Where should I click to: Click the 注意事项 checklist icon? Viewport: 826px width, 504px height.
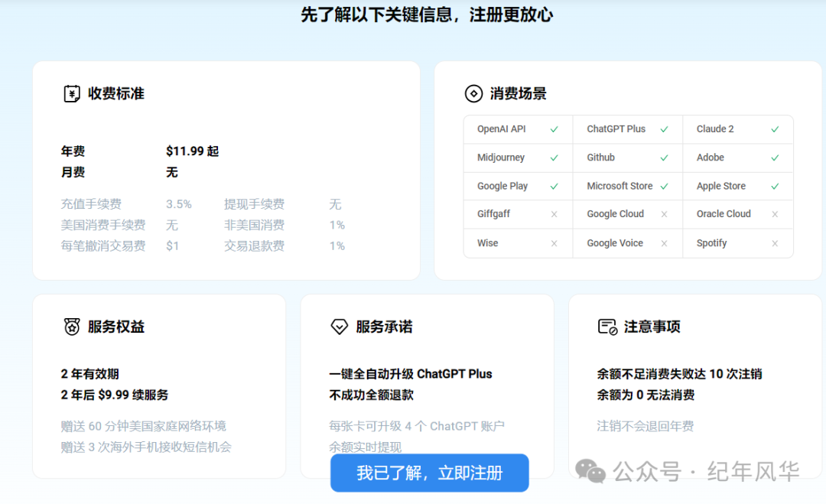click(607, 327)
